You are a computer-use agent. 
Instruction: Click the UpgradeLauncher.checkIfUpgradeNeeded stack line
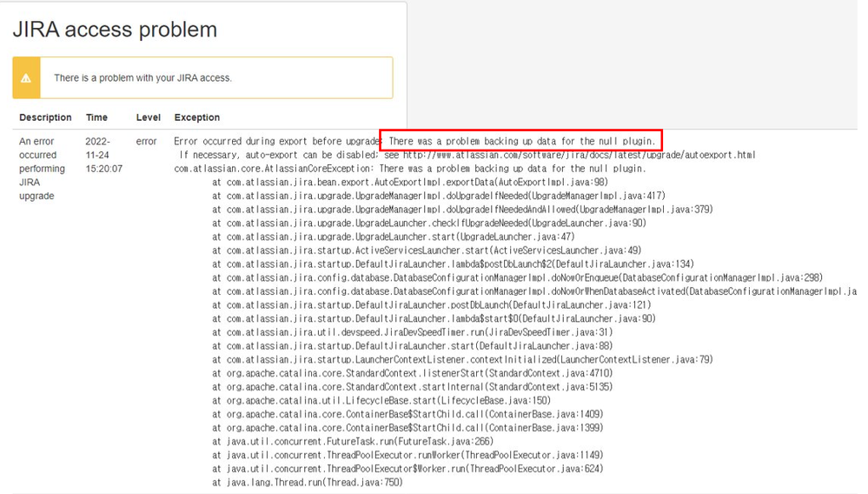[x=429, y=224]
